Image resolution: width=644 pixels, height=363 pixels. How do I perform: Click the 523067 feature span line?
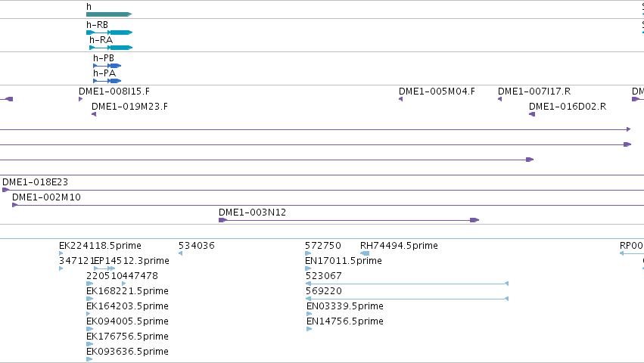click(407, 284)
